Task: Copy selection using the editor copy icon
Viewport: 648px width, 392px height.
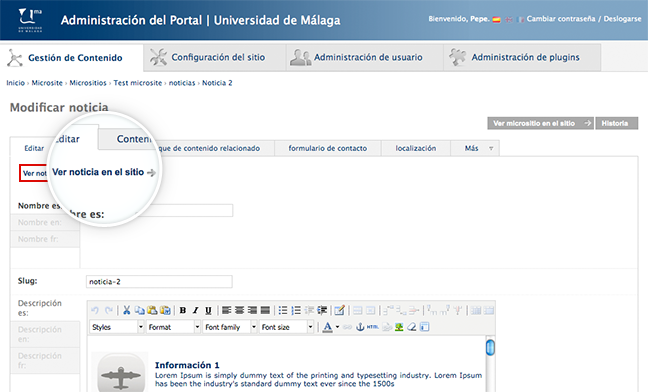Action: pyautogui.click(x=140, y=310)
